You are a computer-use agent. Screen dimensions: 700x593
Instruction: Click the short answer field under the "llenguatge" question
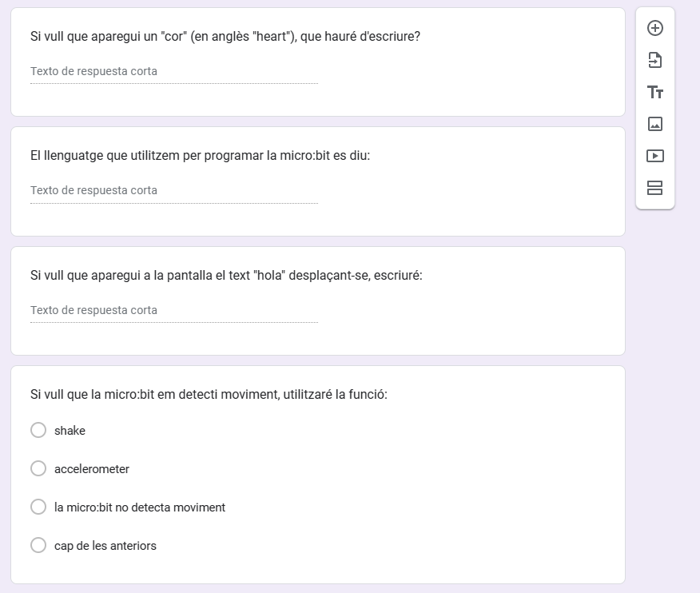coord(173,191)
